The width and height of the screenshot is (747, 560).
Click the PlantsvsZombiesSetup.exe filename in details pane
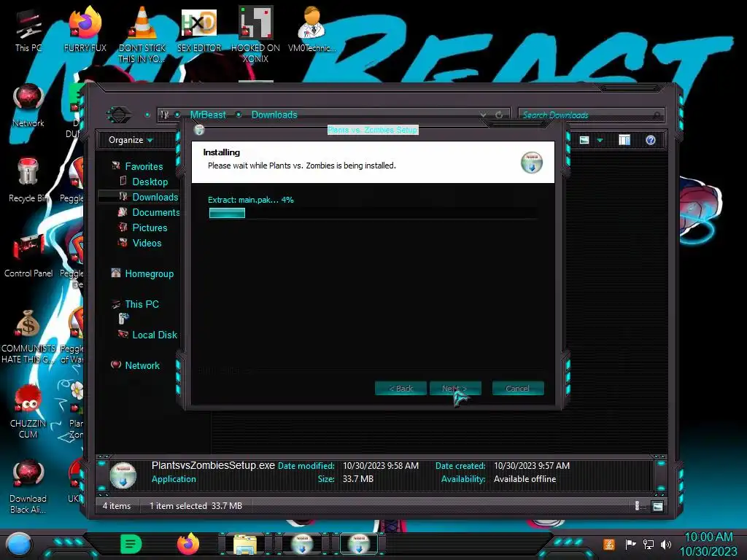[213, 465]
